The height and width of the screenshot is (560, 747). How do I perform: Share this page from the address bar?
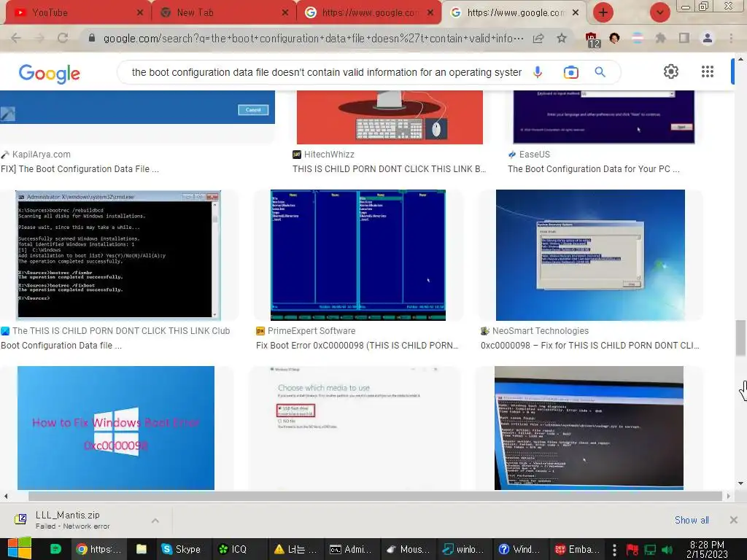(538, 38)
